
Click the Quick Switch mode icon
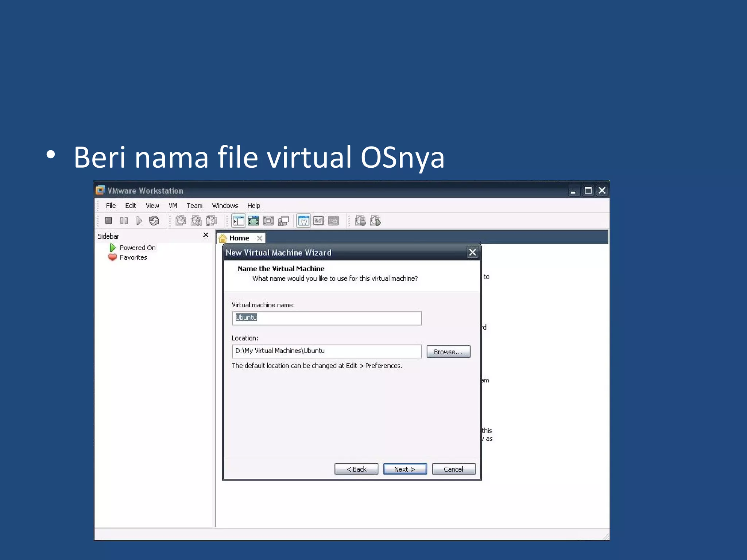[268, 221]
